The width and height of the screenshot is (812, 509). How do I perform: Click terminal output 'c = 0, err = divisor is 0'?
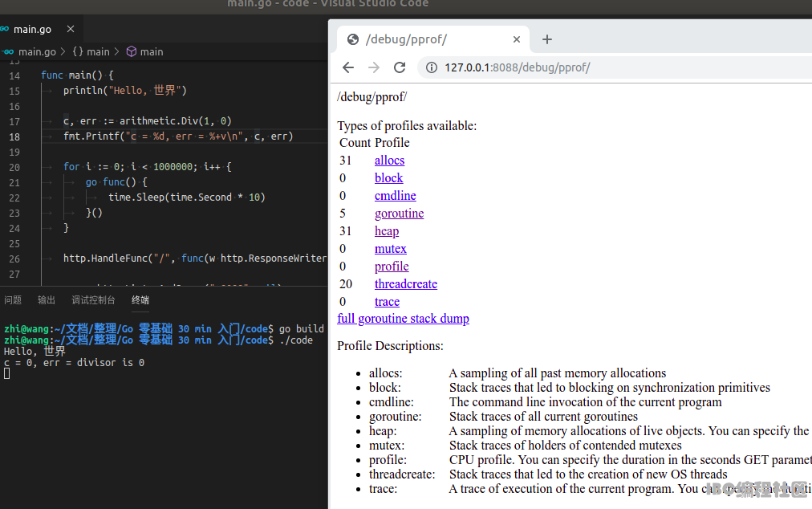74,362
